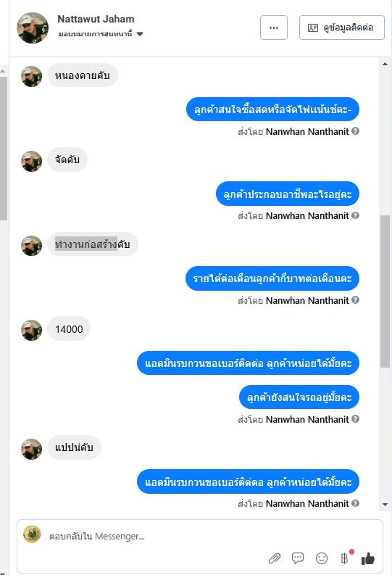Viewport: 392px width, 575px height.
Task: Click the ดูข้อมูลติดต่อ contact info button
Action: 342,28
